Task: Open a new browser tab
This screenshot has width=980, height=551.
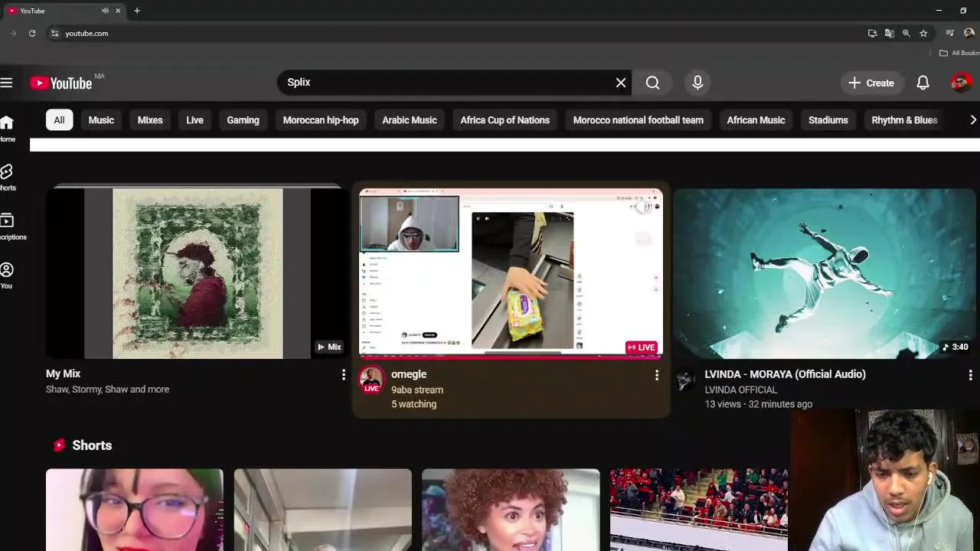Action: pyautogui.click(x=136, y=11)
